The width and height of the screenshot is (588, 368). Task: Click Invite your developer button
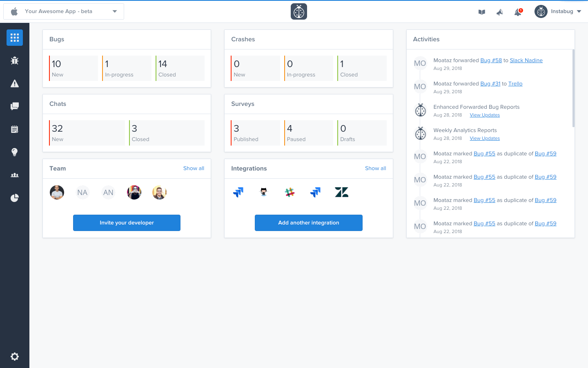coord(127,223)
